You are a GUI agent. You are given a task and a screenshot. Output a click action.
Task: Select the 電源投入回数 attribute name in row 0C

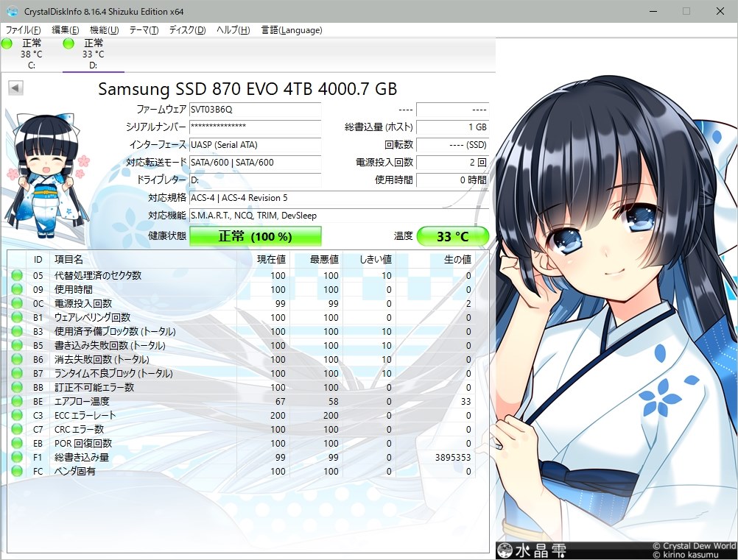[83, 304]
